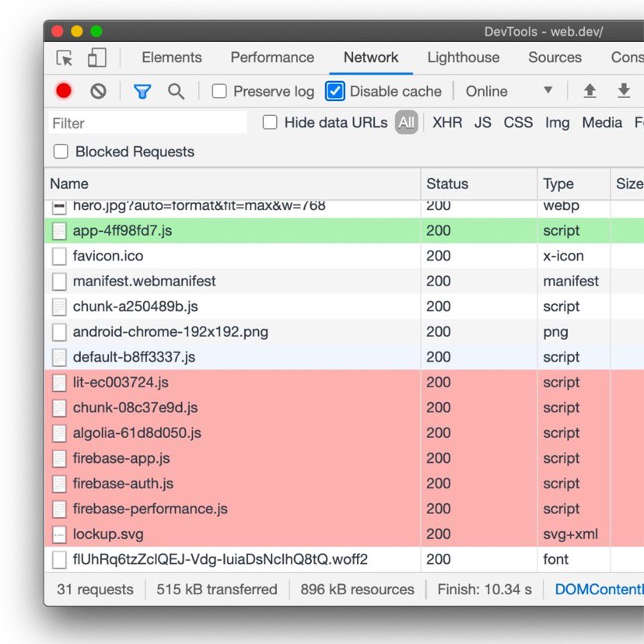Click the 31 requests status entry
The image size is (644, 644).
coord(96,590)
